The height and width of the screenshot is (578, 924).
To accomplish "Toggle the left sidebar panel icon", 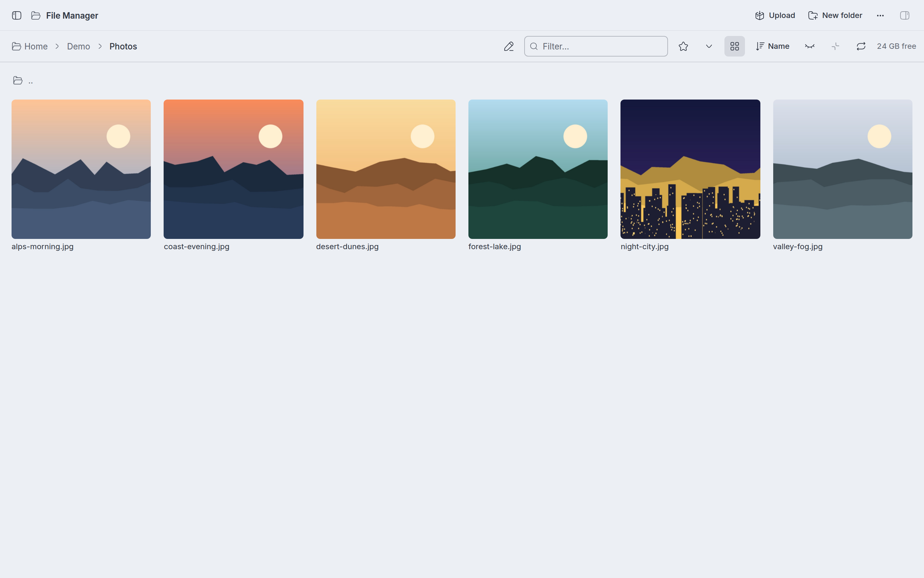I will (x=16, y=15).
